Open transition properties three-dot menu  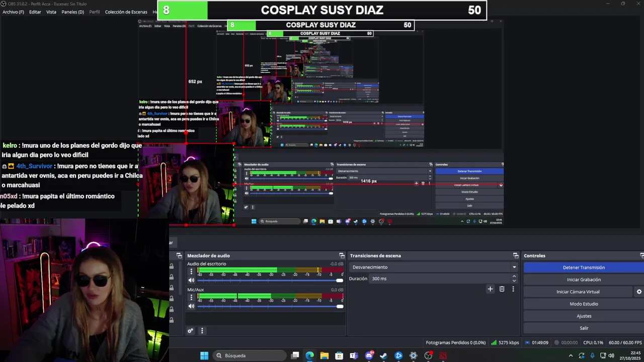513,289
